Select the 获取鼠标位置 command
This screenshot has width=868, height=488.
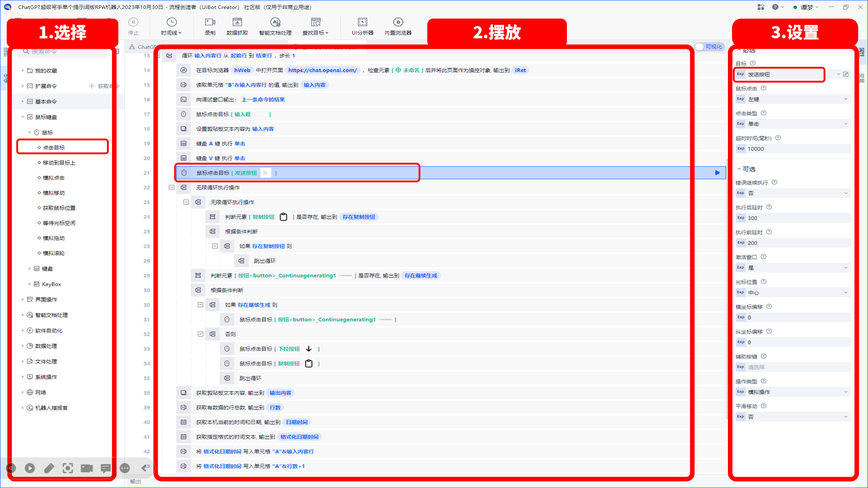coord(59,208)
